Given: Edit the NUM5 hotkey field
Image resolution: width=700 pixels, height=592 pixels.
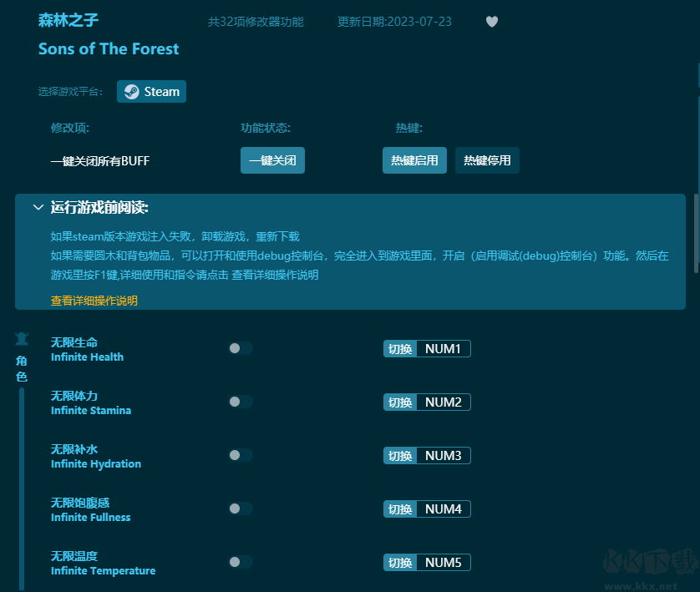Looking at the screenshot, I should pyautogui.click(x=444, y=563).
